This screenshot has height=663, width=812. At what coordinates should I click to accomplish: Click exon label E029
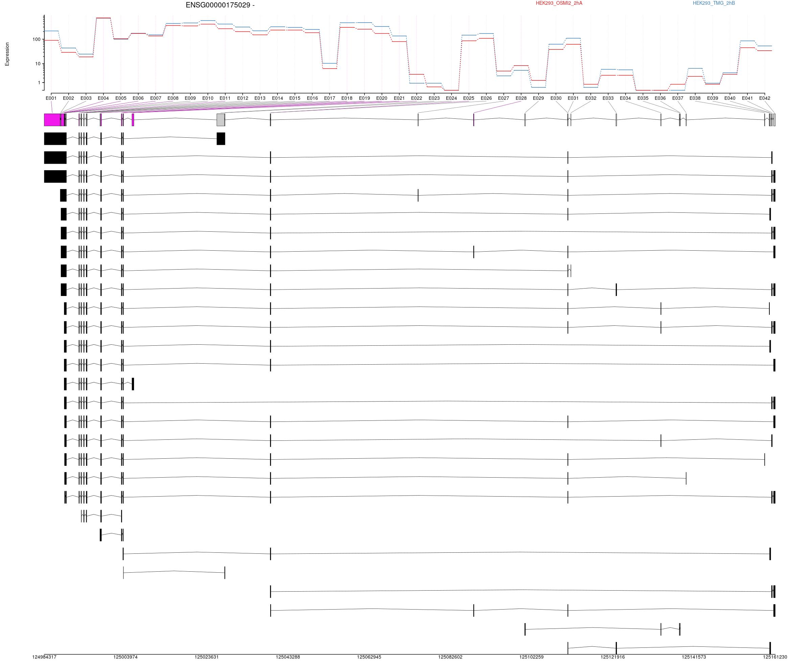click(539, 98)
